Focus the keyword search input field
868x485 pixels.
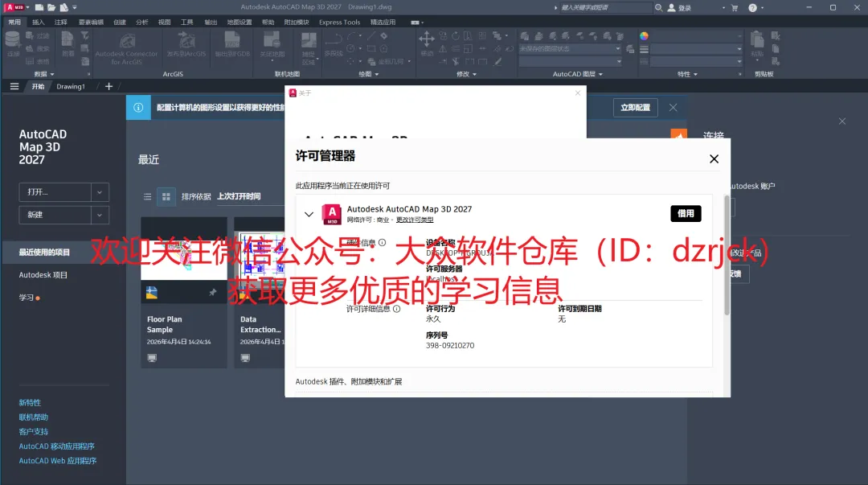(606, 8)
